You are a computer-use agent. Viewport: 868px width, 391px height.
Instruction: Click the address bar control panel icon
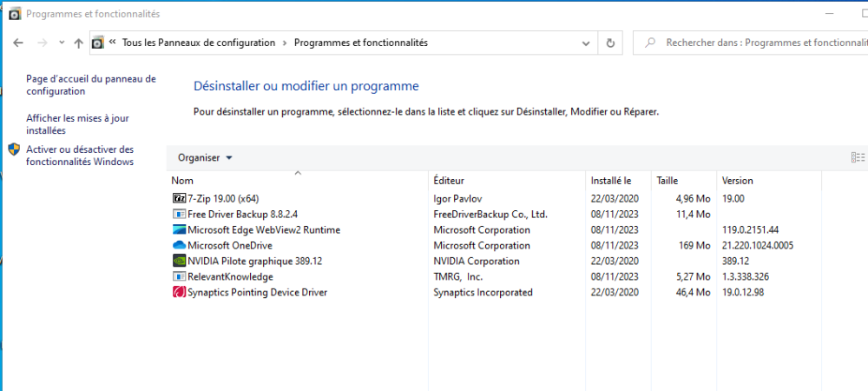pos(98,43)
